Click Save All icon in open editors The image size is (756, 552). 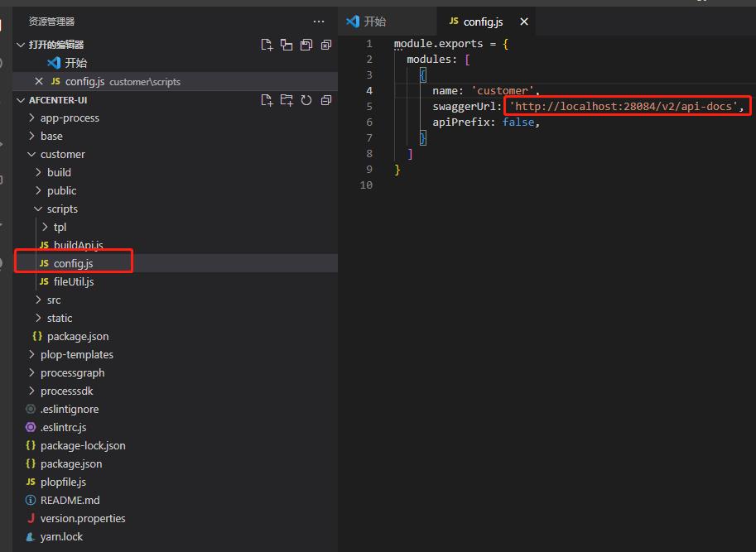(x=306, y=45)
